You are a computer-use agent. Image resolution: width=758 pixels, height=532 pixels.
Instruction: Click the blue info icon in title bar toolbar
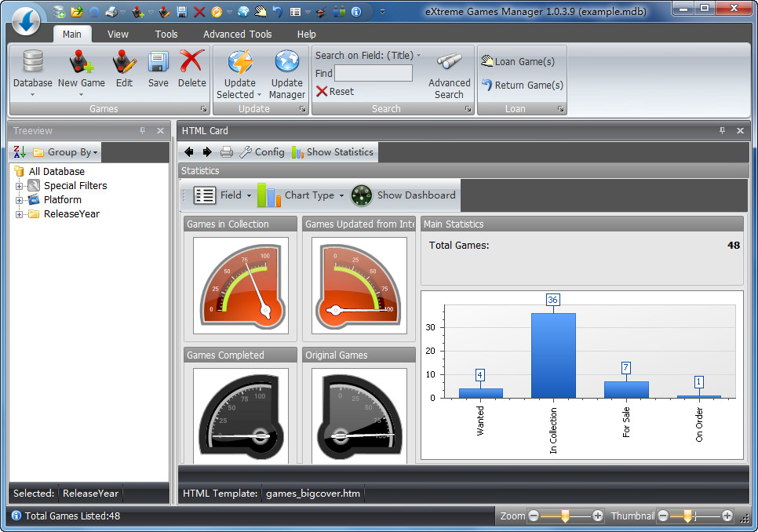tap(356, 11)
